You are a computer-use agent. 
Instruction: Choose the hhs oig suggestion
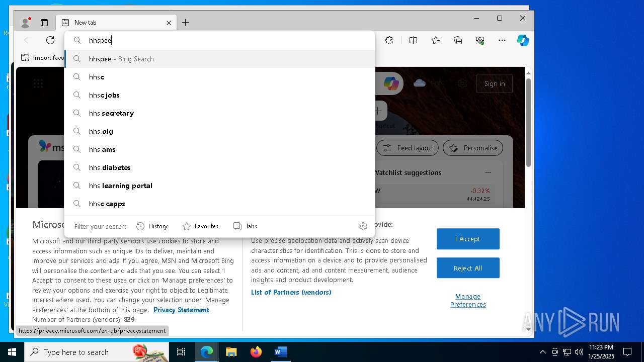[x=220, y=131]
